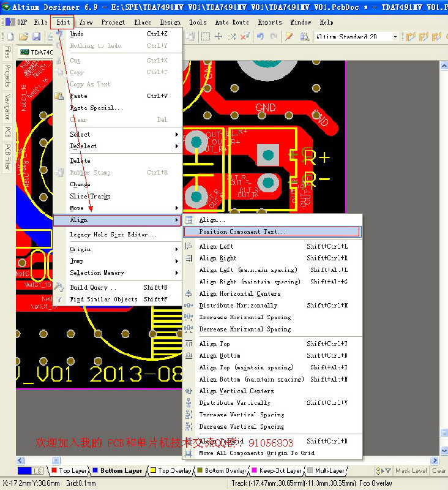Click the Select area dashed rectangle icon

(x=206, y=37)
